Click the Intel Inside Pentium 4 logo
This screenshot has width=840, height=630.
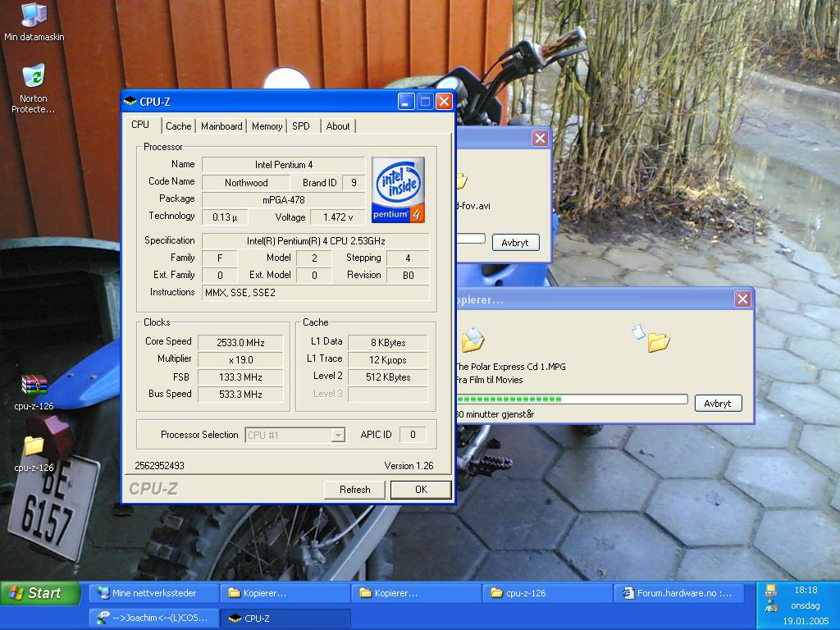tap(398, 189)
